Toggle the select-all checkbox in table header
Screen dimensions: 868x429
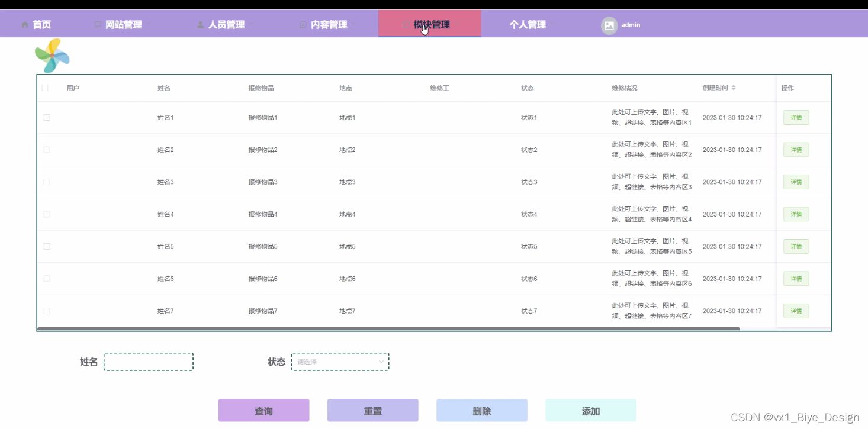[x=45, y=88]
